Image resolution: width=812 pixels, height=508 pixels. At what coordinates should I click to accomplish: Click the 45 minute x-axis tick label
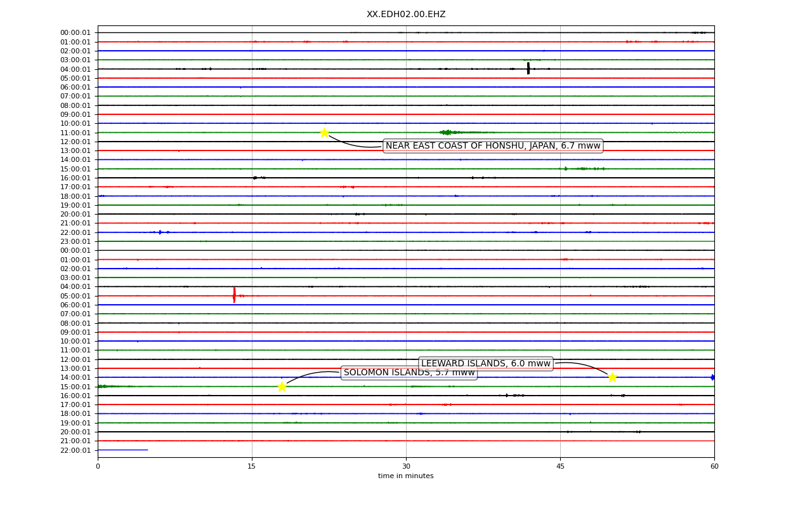(x=560, y=467)
